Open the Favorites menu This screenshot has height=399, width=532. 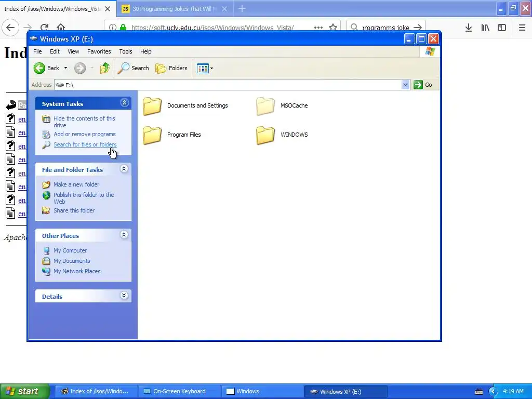coord(99,51)
